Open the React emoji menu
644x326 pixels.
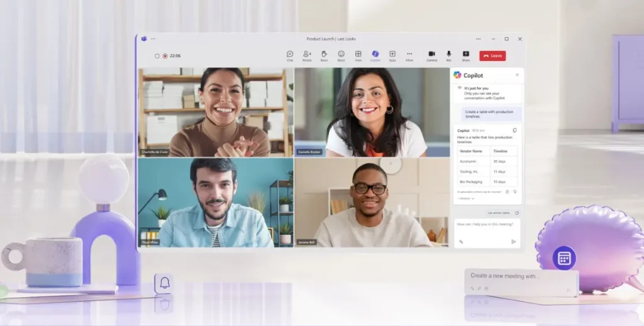(x=341, y=56)
